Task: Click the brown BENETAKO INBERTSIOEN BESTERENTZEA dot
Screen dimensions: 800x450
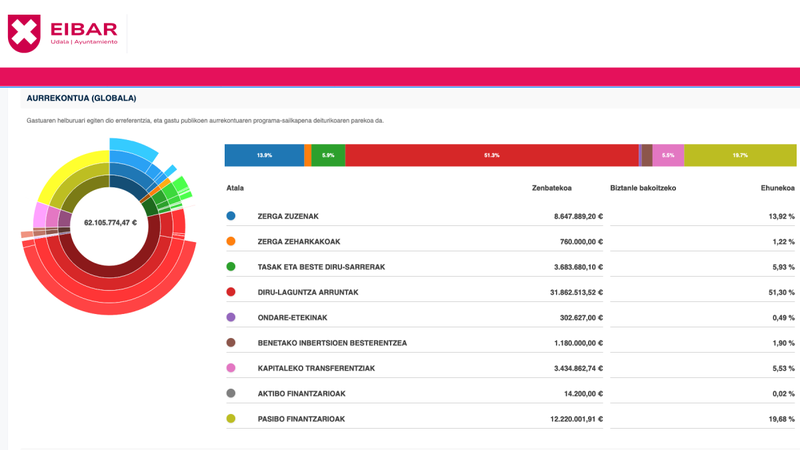Action: [x=231, y=343]
